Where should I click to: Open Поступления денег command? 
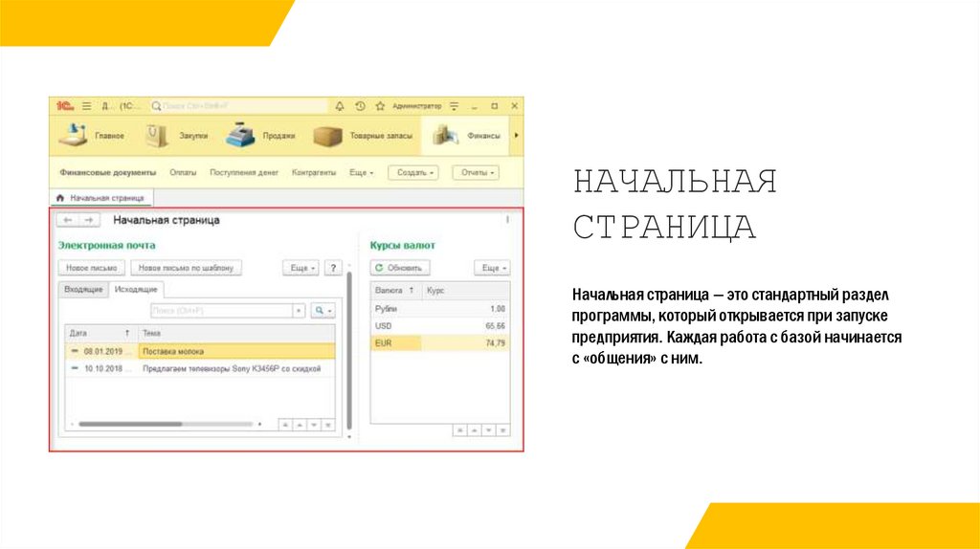[244, 172]
